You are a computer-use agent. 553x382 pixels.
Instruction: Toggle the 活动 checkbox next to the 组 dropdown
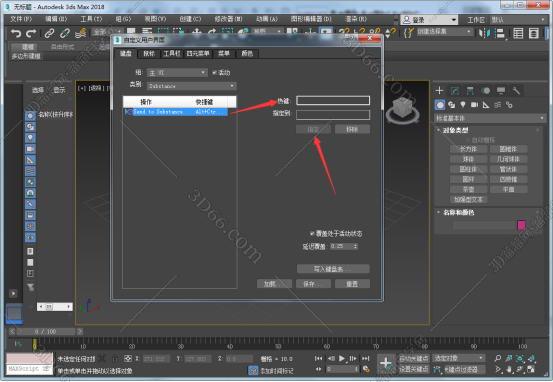click(x=214, y=73)
